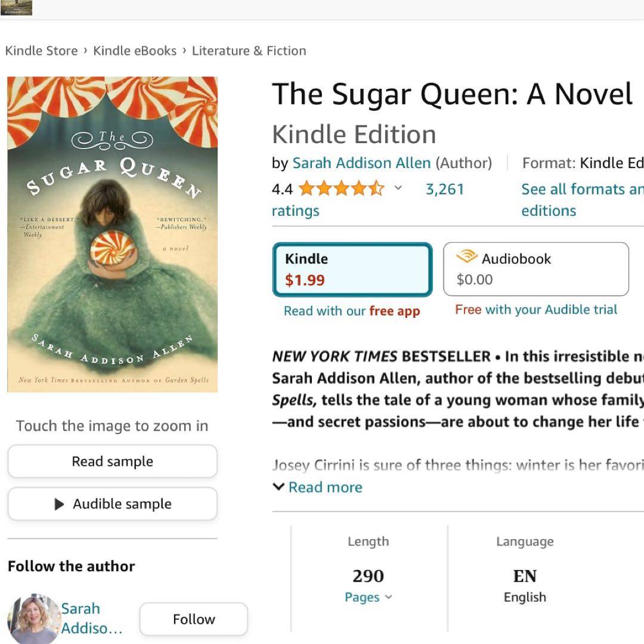Play the Audible sample
Screen dimensions: 644x644
click(113, 504)
